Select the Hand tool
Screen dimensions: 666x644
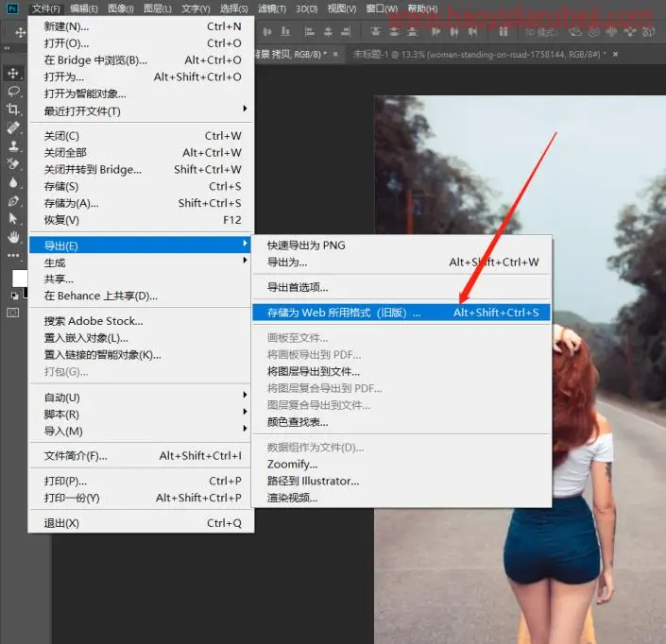pos(13,237)
